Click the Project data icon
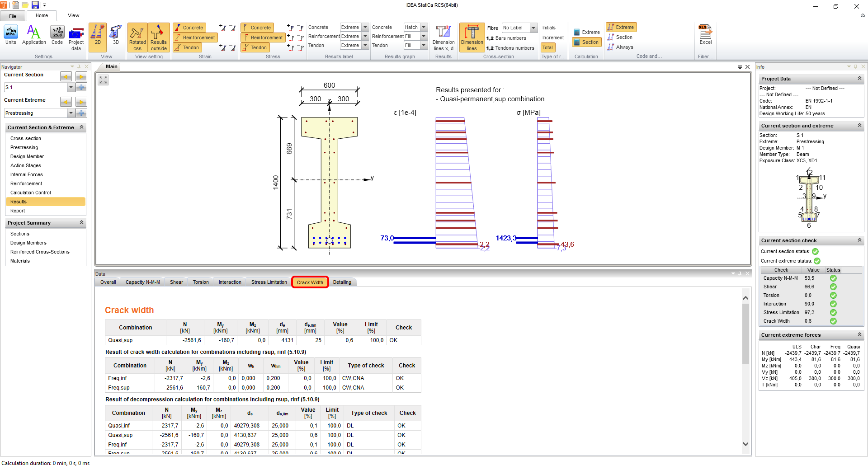 coord(76,37)
